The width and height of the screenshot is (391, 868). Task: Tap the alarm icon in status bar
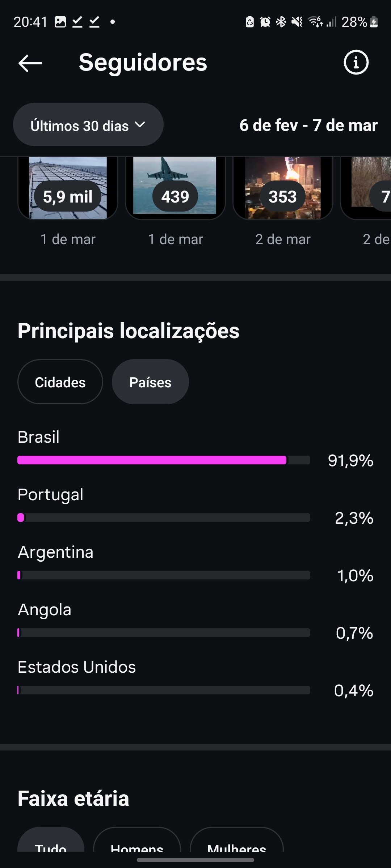[265, 22]
